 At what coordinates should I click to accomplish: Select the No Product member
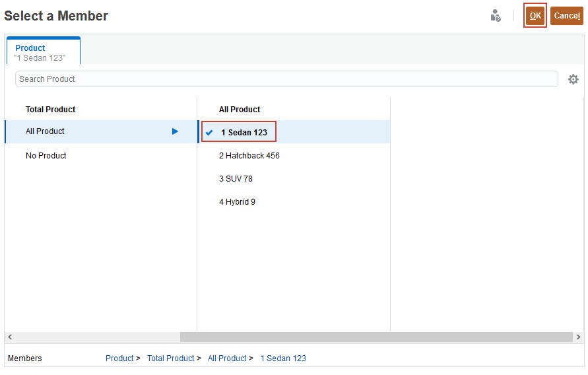pyautogui.click(x=46, y=156)
